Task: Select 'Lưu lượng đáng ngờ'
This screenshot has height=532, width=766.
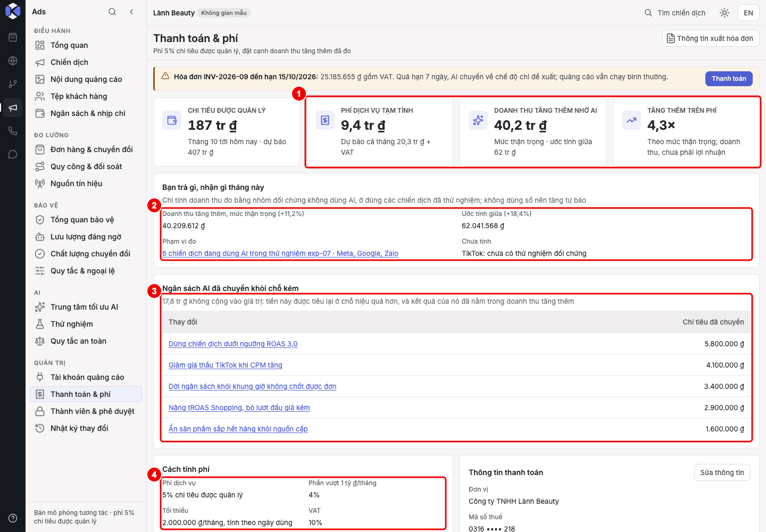Action: (x=86, y=237)
